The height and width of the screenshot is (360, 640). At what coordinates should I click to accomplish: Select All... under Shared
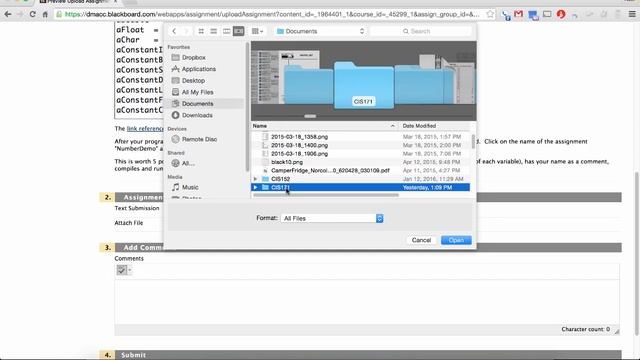(188, 163)
